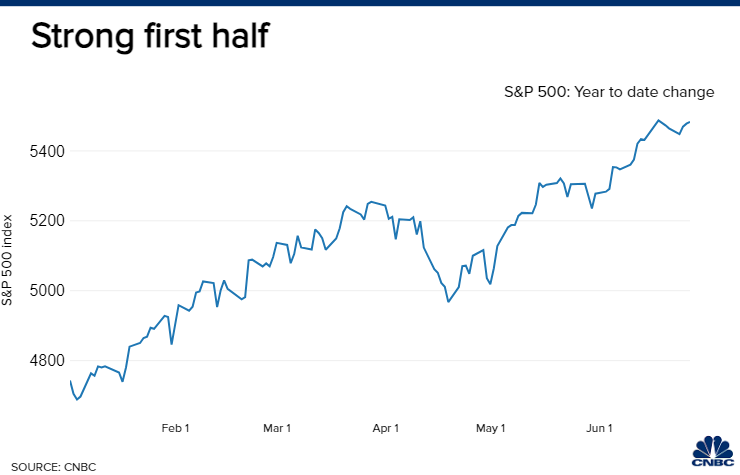Click the line's late-March peak before April 1
This screenshot has width=740, height=475.
coord(371,201)
